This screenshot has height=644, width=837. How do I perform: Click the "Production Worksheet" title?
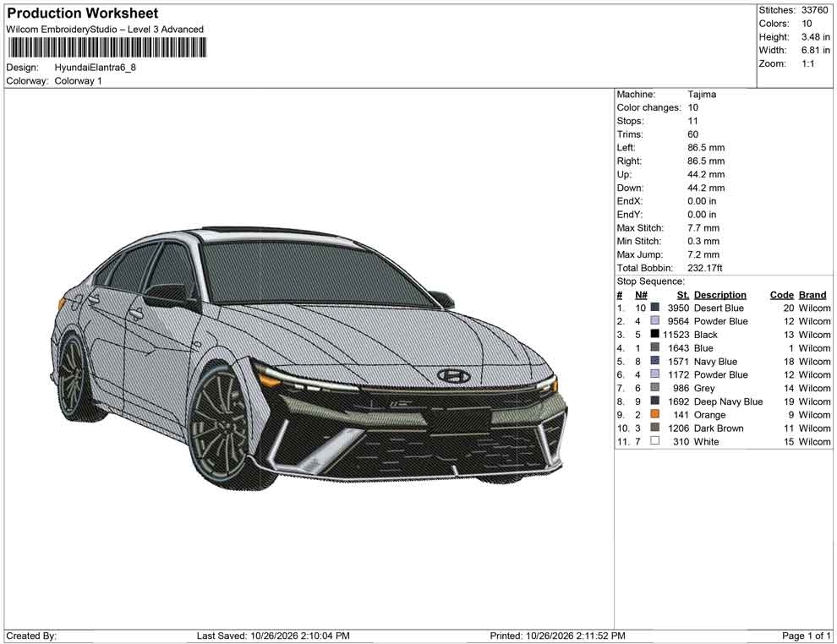tap(83, 14)
